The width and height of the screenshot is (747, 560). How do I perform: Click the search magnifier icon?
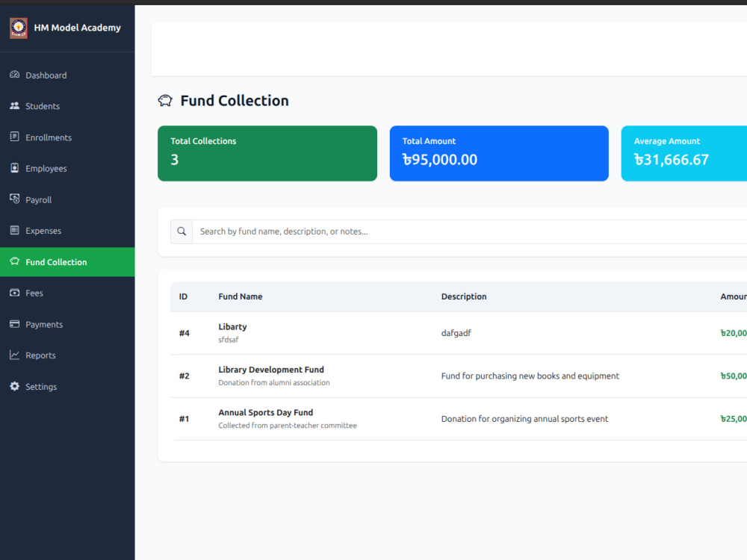(x=182, y=231)
